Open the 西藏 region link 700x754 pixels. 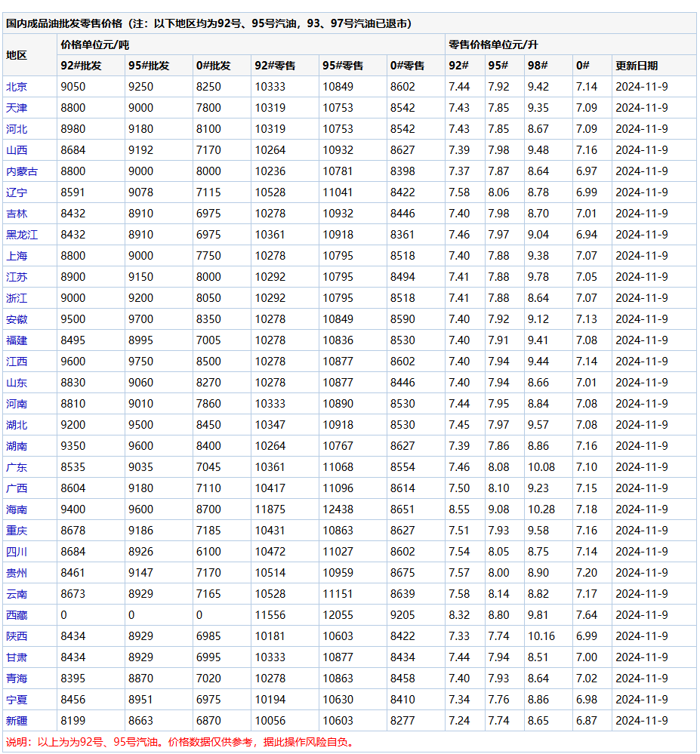pyautogui.click(x=17, y=616)
